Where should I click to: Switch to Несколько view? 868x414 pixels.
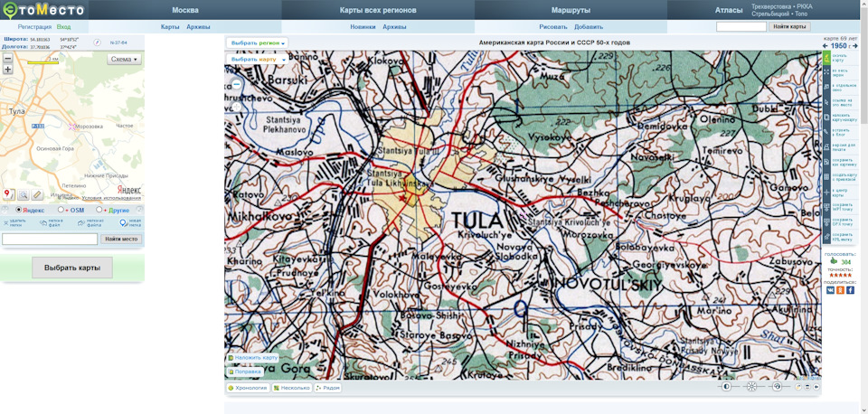tap(292, 388)
